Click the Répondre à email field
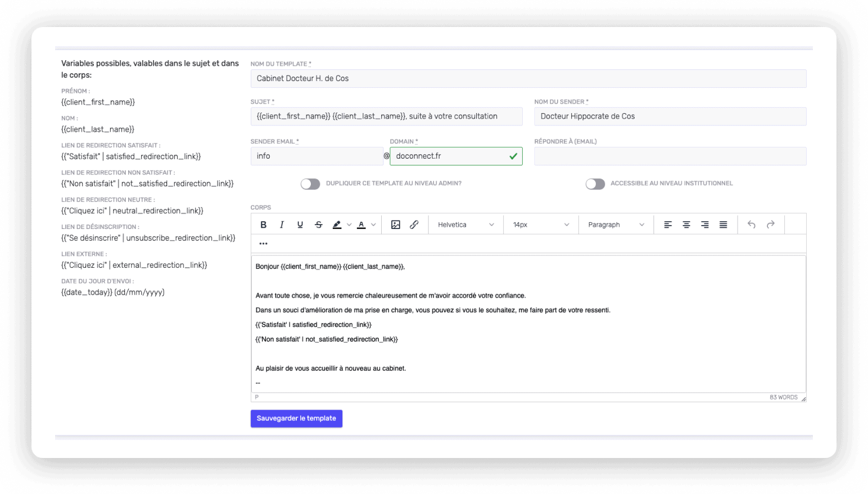The width and height of the screenshot is (868, 494). pyautogui.click(x=670, y=156)
